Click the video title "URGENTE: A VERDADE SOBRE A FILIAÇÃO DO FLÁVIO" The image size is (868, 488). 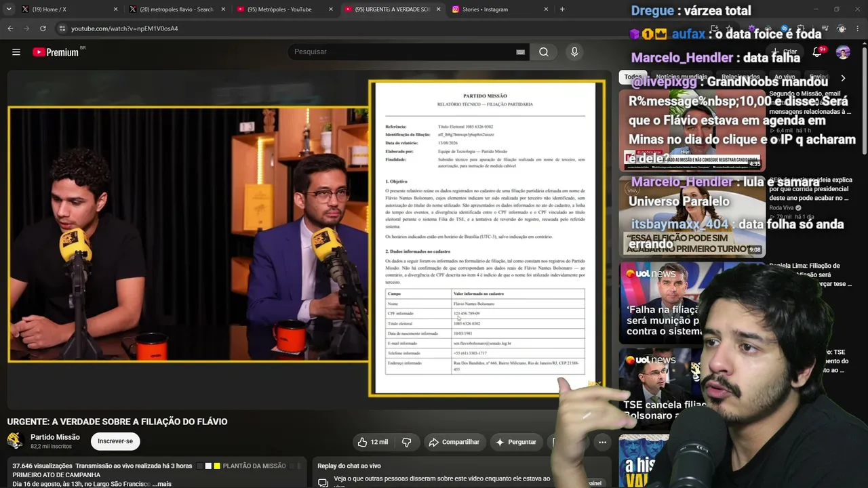117,422
